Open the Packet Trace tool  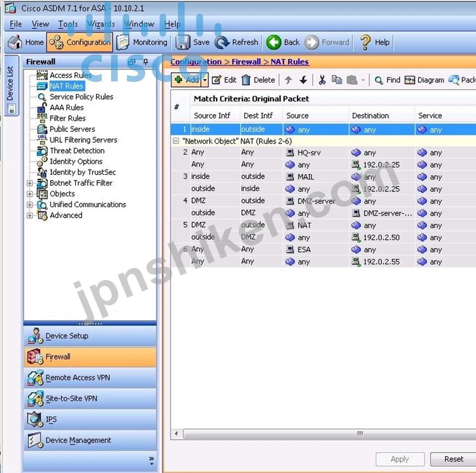click(x=462, y=80)
